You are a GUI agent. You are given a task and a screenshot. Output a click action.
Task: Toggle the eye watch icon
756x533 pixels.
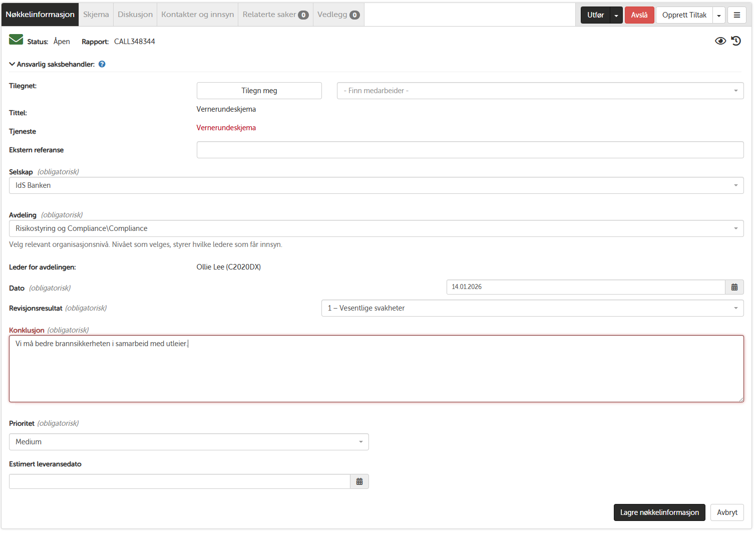(720, 41)
